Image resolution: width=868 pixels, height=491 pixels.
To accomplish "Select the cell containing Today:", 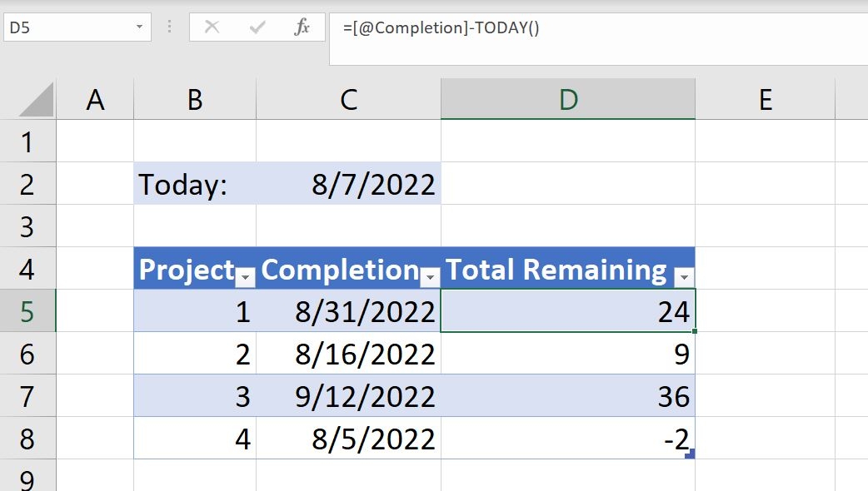I will pos(194,184).
